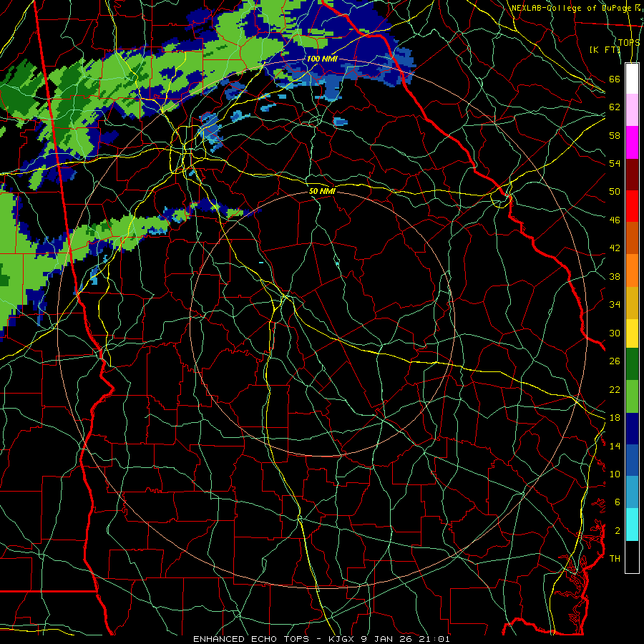Click the legend value 66
This screenshot has height=644, width=644.
point(615,79)
